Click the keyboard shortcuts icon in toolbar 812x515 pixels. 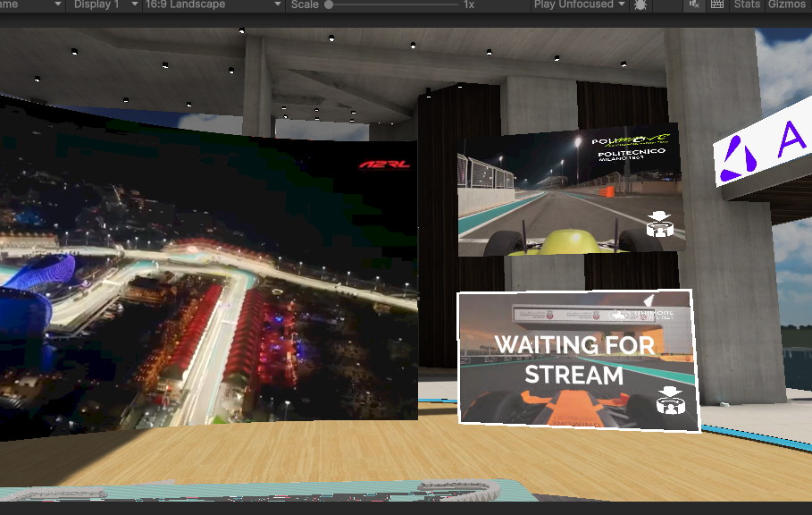coord(717,4)
